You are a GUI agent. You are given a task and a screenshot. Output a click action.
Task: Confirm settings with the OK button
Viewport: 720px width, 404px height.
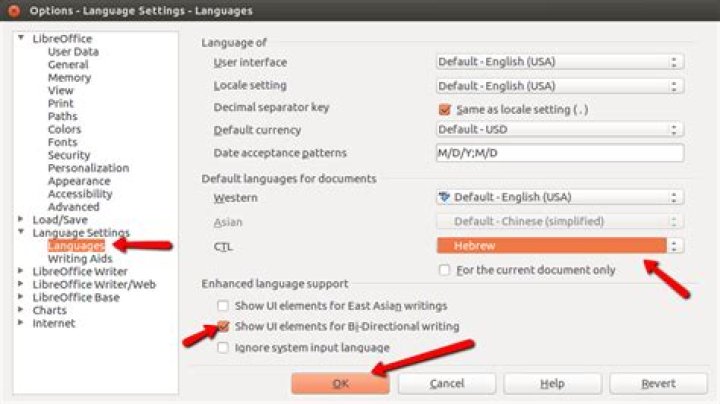(340, 383)
